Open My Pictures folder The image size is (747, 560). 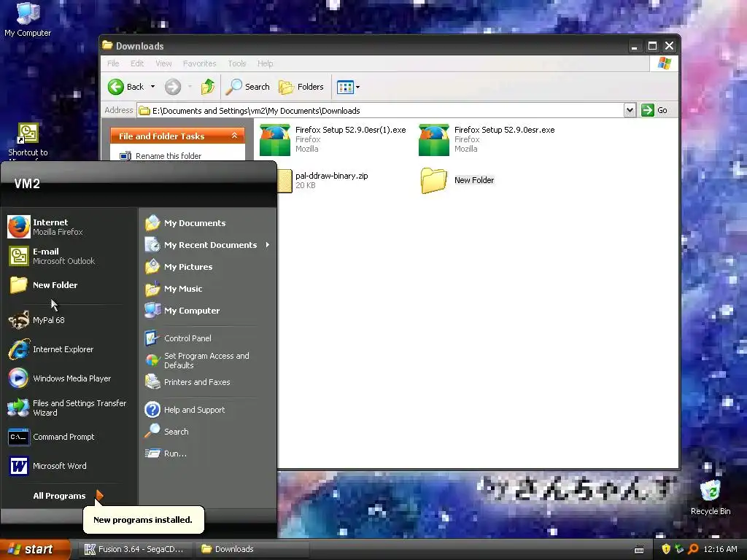[x=207, y=267]
